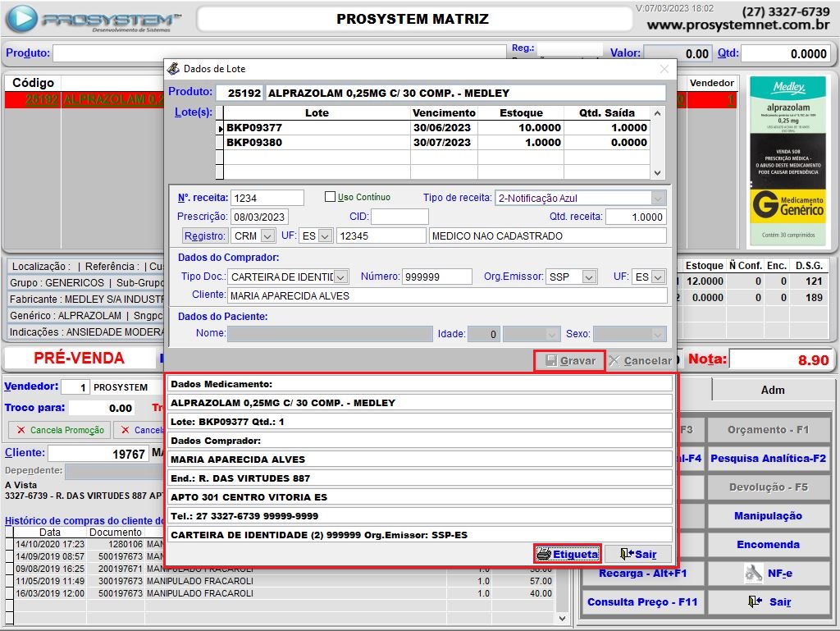Open the Tipo Doc. Carteira de Identidade dropdown
840x631 pixels.
pos(340,277)
